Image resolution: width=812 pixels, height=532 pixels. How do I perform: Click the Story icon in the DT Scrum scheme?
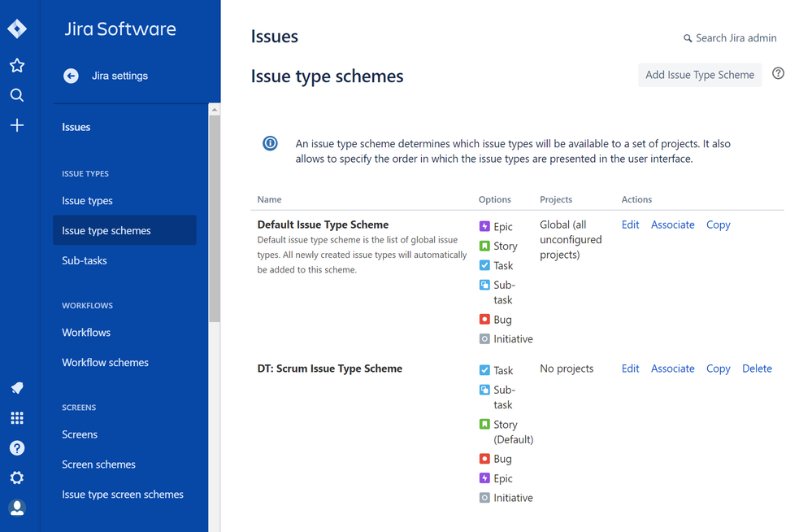[484, 424]
